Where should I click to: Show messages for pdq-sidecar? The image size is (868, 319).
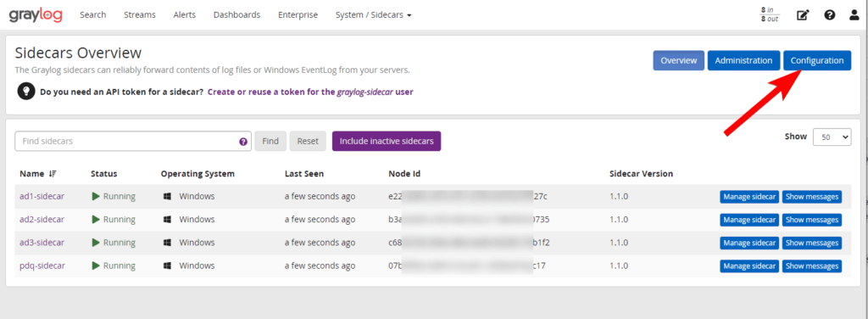tap(812, 266)
